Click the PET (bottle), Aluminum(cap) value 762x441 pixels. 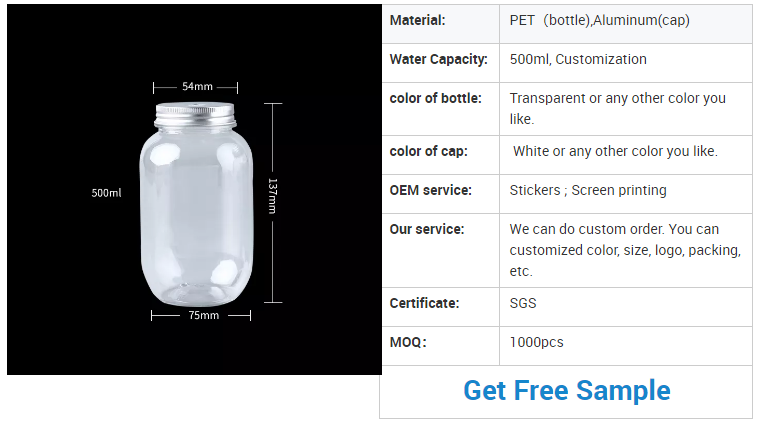click(599, 20)
